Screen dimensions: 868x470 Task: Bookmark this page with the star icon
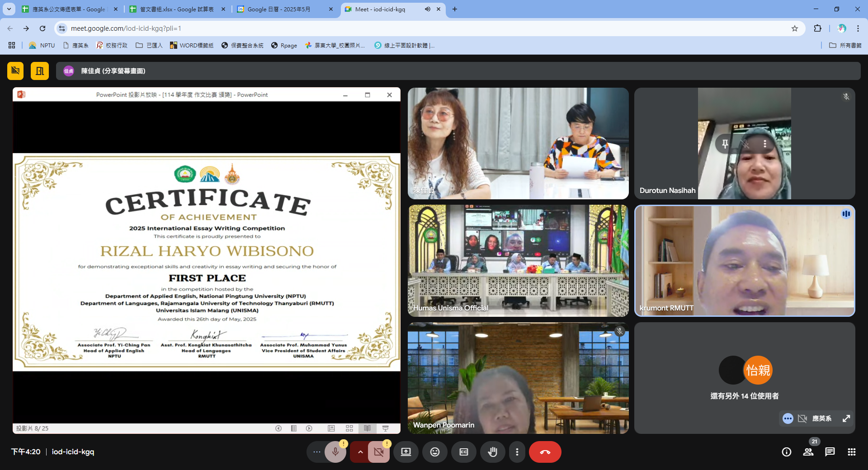point(795,28)
